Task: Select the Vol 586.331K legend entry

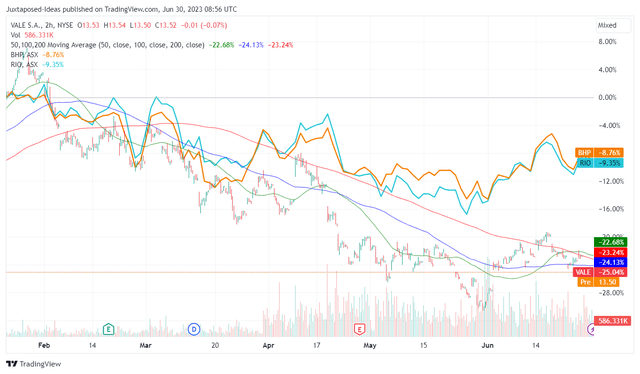Action: (32, 35)
